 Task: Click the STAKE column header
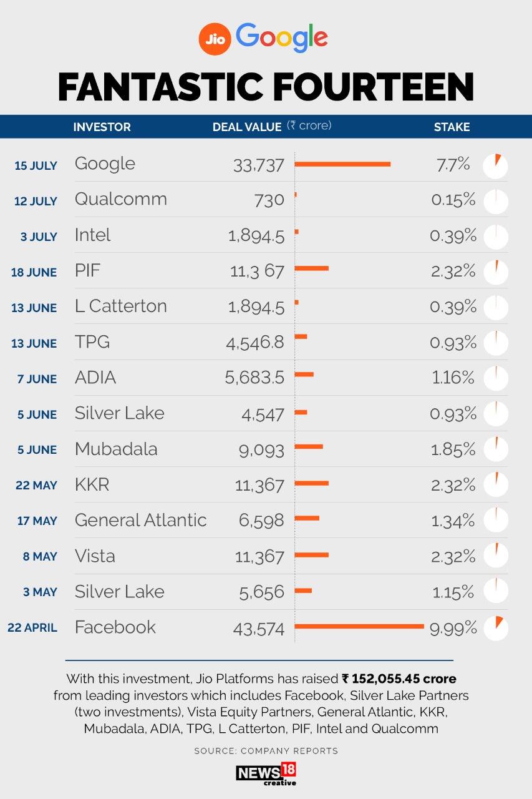coord(452,127)
